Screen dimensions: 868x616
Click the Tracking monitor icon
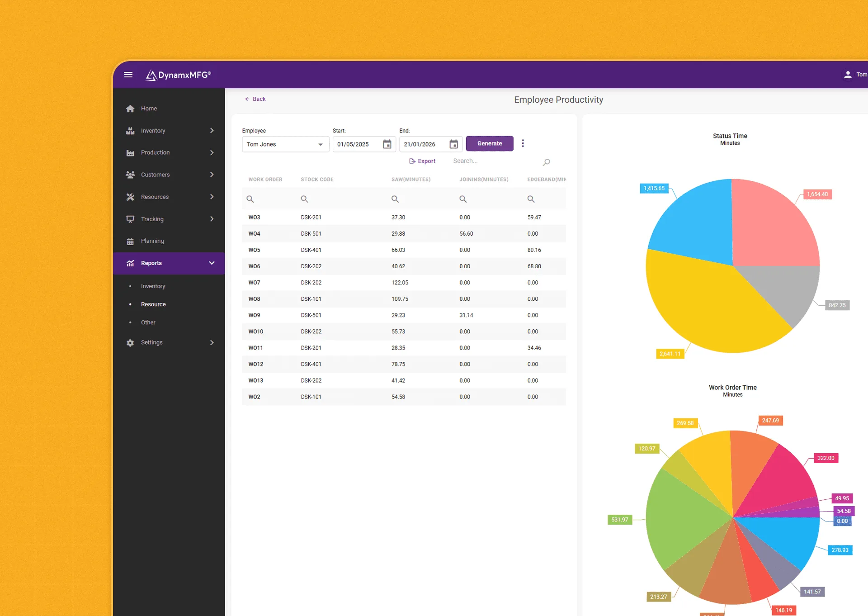pyautogui.click(x=130, y=219)
